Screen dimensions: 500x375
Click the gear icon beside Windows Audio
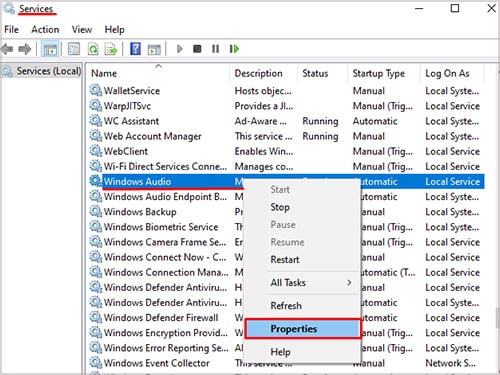(x=96, y=181)
